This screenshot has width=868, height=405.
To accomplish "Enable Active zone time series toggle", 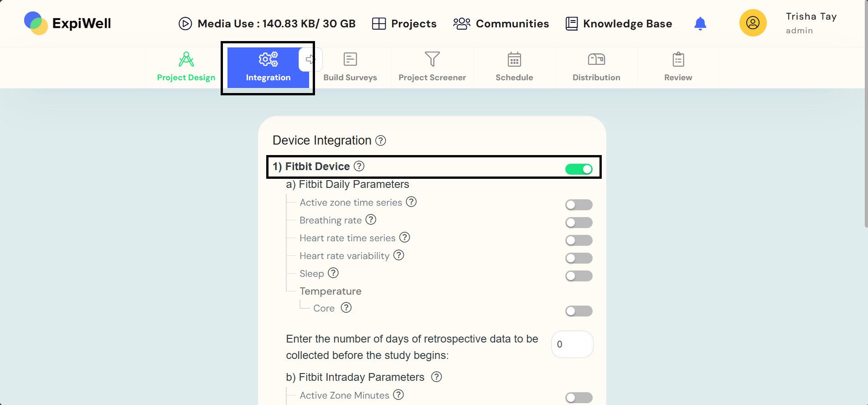I will click(579, 205).
